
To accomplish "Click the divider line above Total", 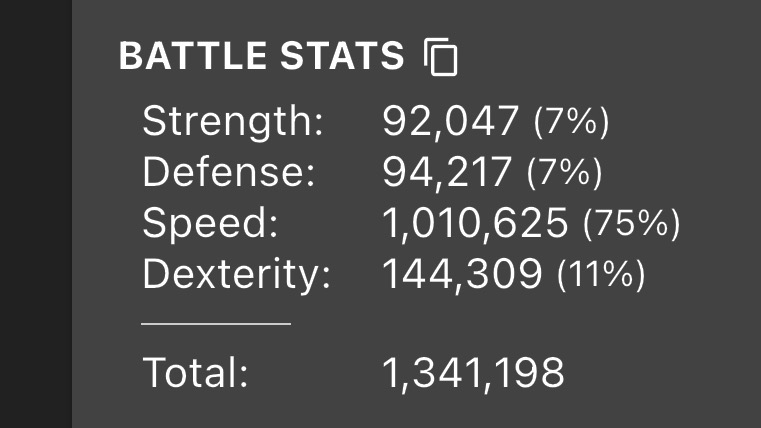I will (x=216, y=323).
